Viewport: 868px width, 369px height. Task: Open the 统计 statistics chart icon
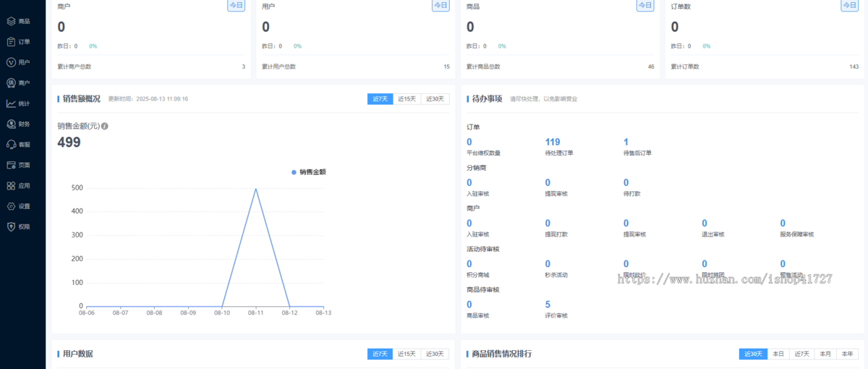point(12,103)
